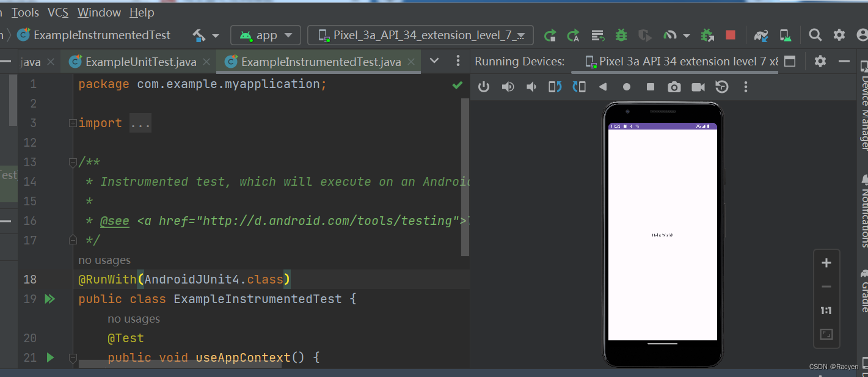The image size is (868, 377).
Task: Rotate the emulator counterclockwise
Action: tap(555, 87)
